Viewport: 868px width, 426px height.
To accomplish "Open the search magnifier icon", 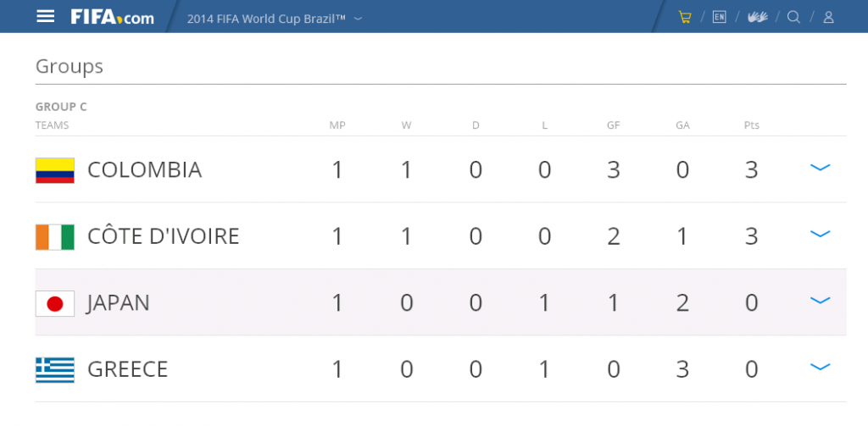I will (x=793, y=17).
